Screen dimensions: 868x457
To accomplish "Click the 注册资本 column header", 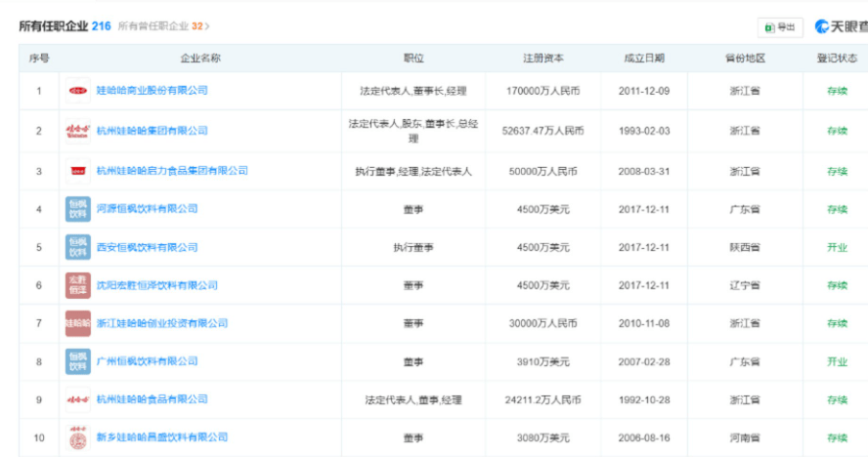I will click(542, 59).
